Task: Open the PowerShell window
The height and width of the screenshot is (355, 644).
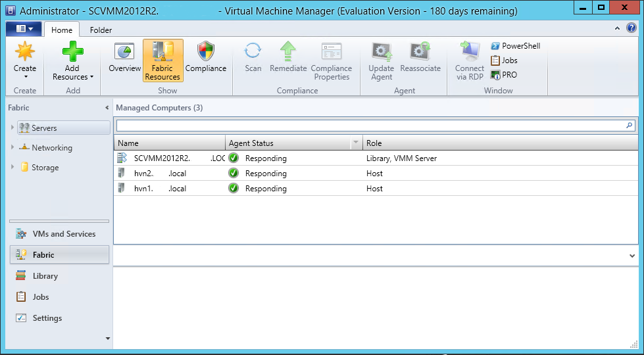Action: (x=516, y=46)
